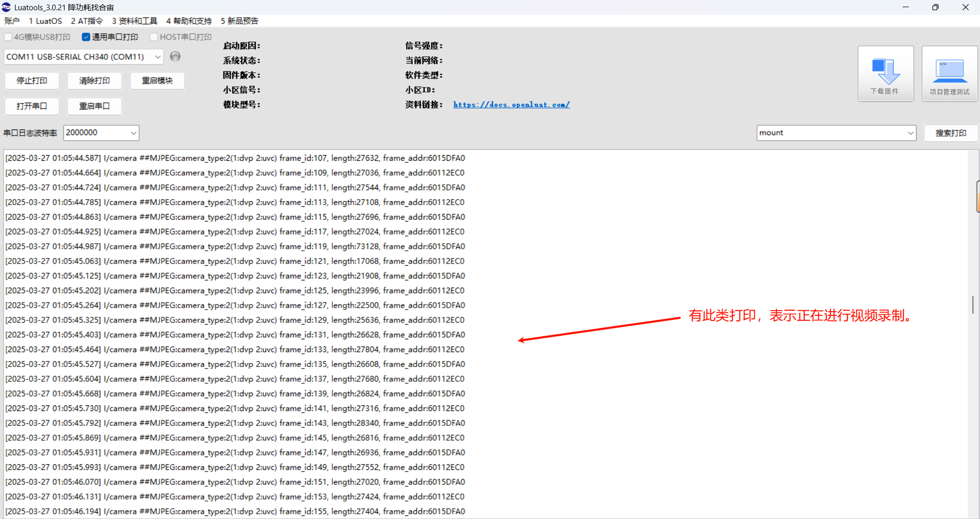Click the 停止打印 button
Image resolution: width=980 pixels, height=519 pixels.
32,80
